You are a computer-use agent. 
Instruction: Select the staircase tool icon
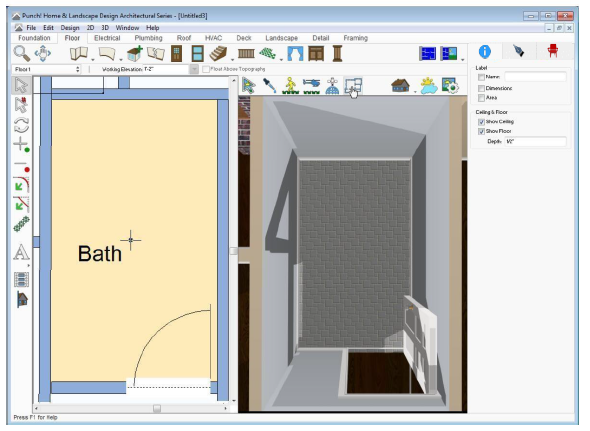[218, 53]
